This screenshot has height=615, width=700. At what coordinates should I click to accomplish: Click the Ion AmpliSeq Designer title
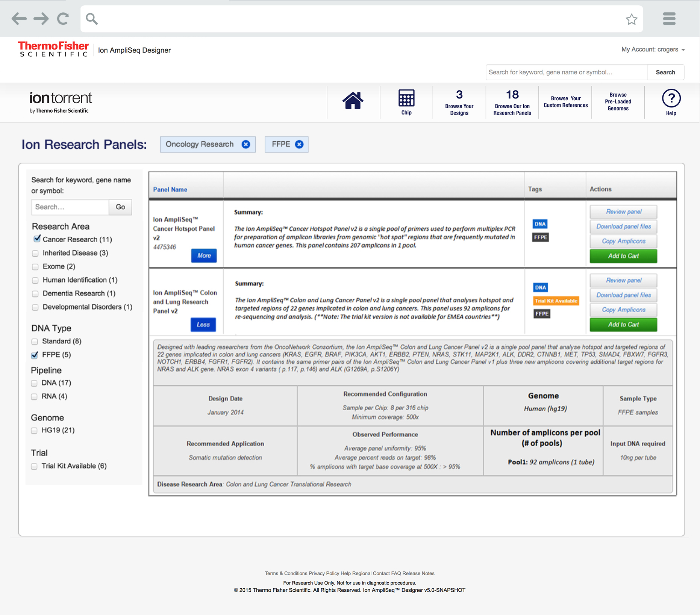click(x=134, y=50)
